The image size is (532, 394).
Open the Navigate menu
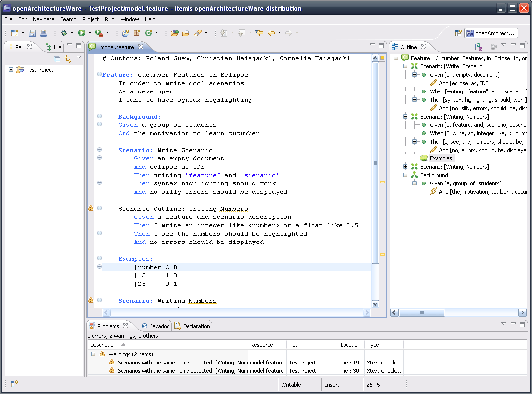tap(43, 19)
